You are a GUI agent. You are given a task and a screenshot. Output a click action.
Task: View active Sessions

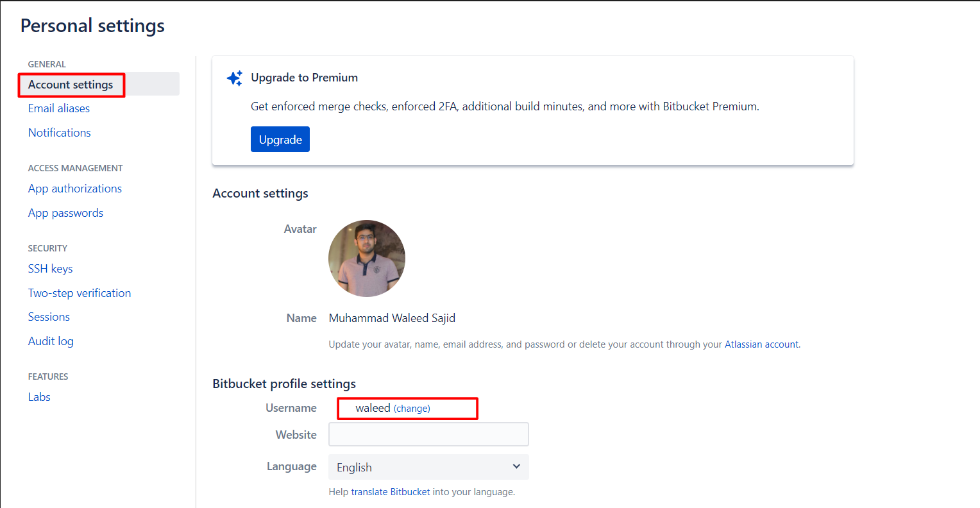click(49, 317)
